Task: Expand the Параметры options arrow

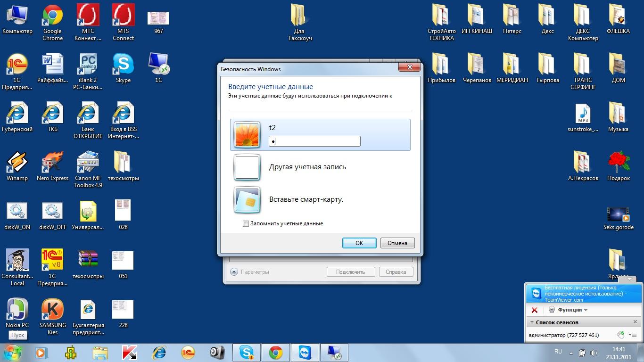Action: click(234, 272)
